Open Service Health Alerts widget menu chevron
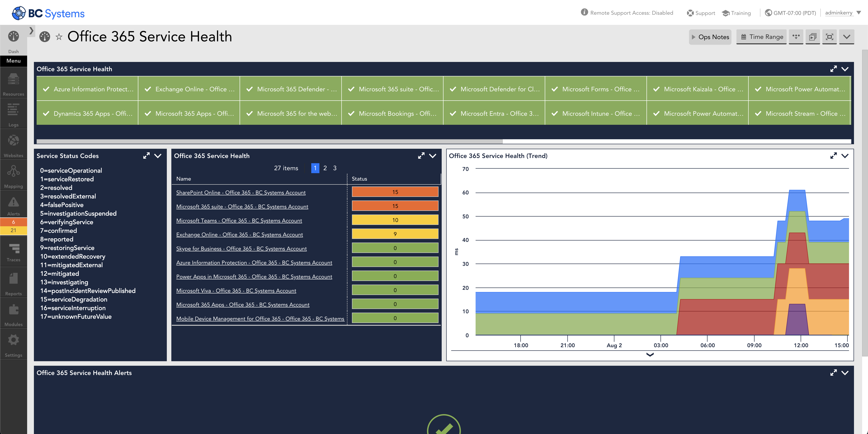The height and width of the screenshot is (434, 868). click(845, 373)
